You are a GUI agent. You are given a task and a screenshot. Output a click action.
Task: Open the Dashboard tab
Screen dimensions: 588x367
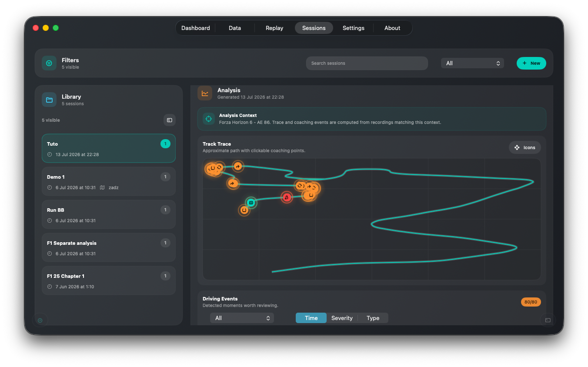coord(196,28)
